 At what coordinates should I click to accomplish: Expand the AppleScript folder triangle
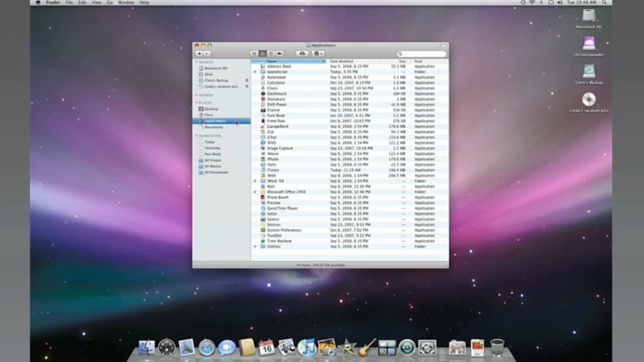point(255,72)
